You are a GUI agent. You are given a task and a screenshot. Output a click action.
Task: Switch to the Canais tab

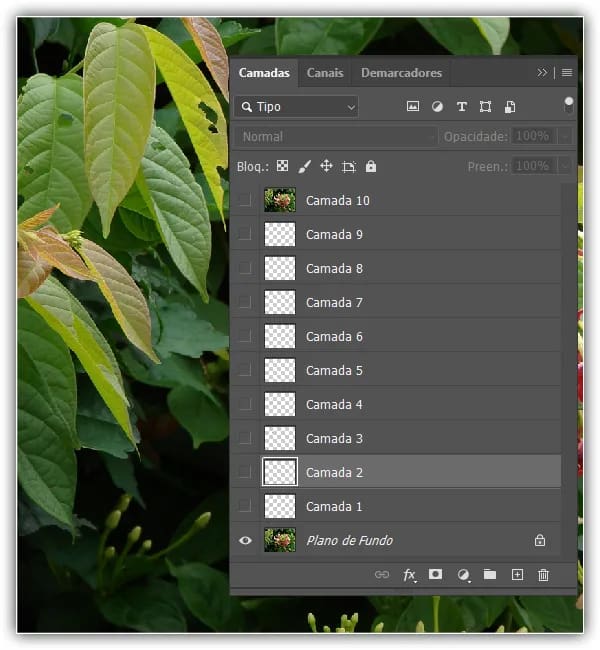[x=325, y=72]
